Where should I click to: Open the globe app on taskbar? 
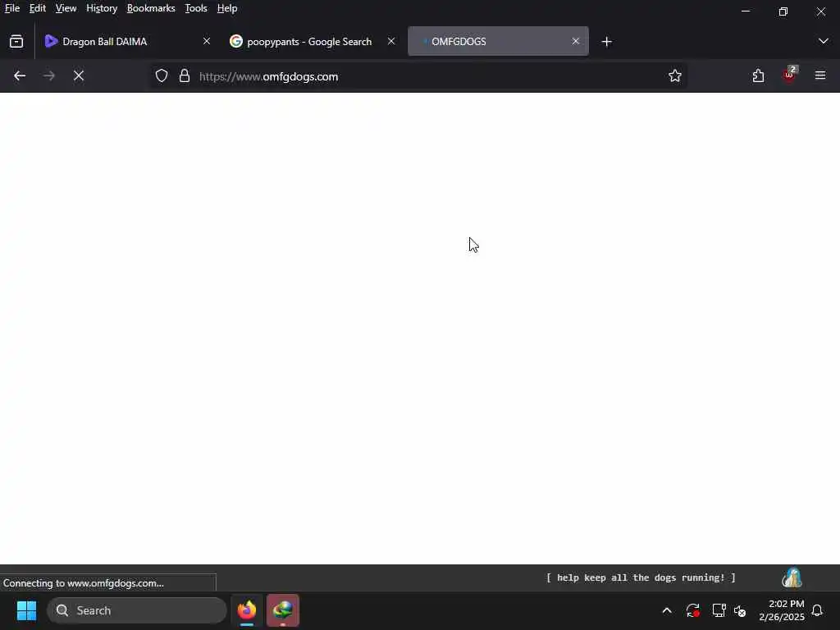[283, 610]
